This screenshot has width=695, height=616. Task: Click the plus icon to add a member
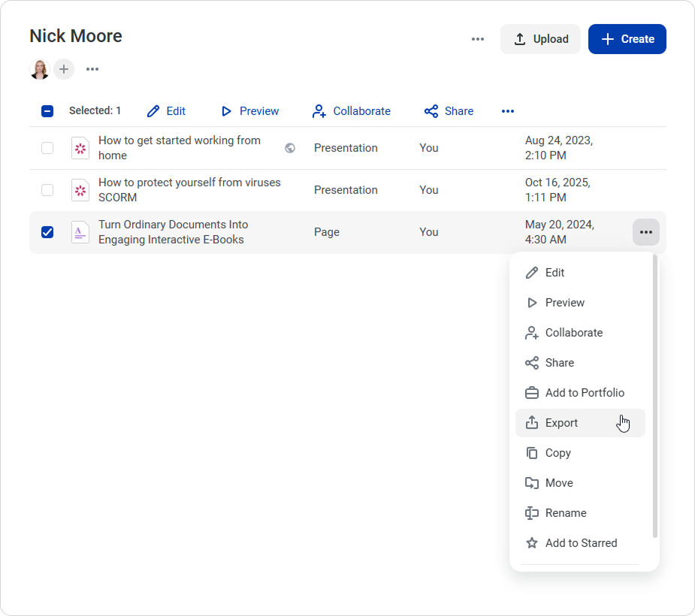tap(64, 70)
